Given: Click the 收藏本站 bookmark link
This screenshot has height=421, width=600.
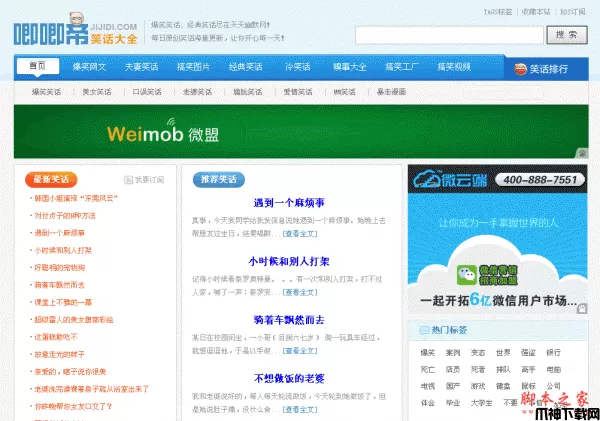Looking at the screenshot, I should tap(536, 12).
